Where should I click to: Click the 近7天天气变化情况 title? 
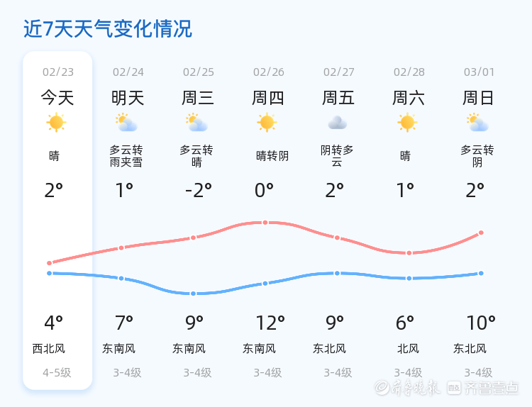tap(108, 29)
